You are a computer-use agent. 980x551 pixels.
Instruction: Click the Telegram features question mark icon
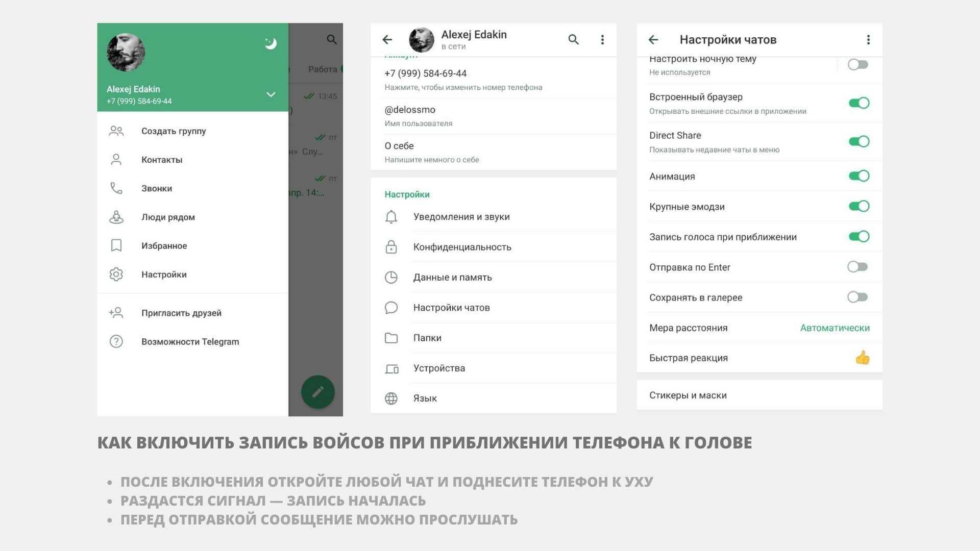(x=116, y=341)
